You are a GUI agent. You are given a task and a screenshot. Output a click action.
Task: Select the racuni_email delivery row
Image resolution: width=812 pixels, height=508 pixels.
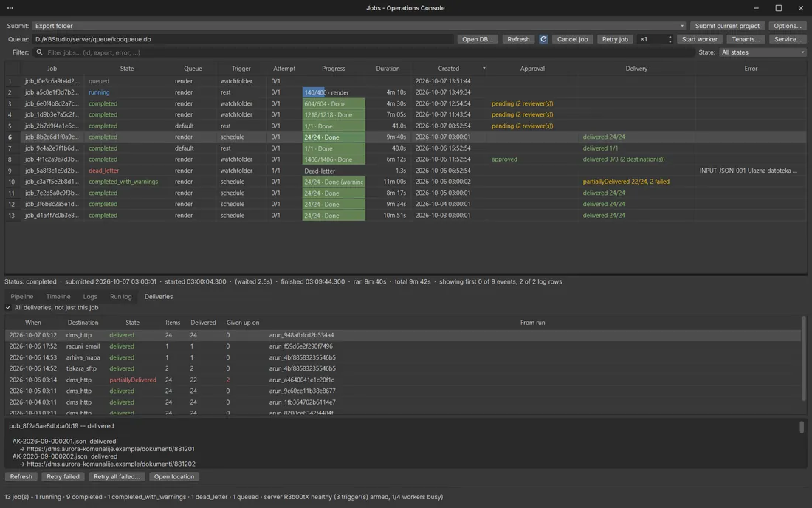click(x=403, y=346)
